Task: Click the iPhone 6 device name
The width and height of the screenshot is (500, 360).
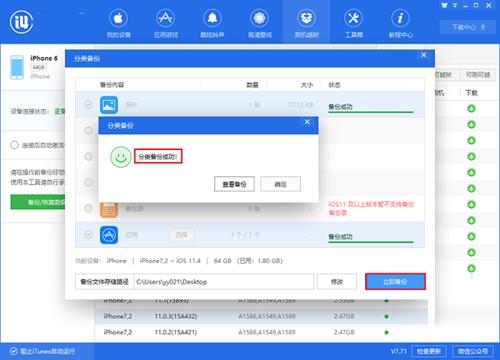Action: pos(44,58)
